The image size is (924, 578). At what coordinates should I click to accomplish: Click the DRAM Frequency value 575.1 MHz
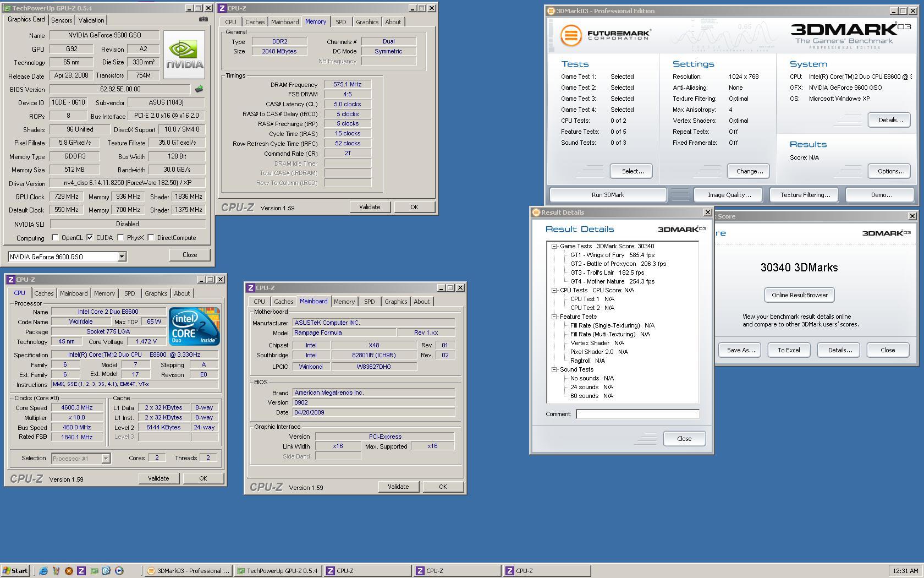pyautogui.click(x=348, y=85)
